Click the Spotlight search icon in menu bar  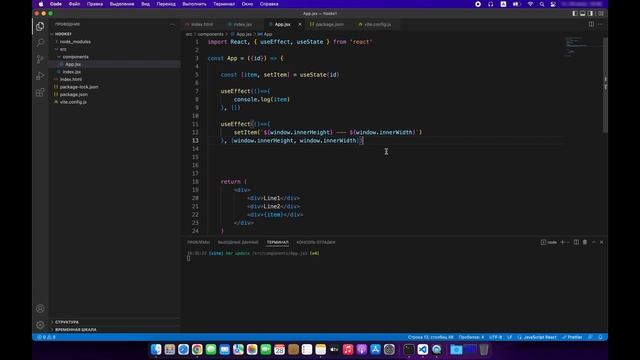click(x=542, y=4)
